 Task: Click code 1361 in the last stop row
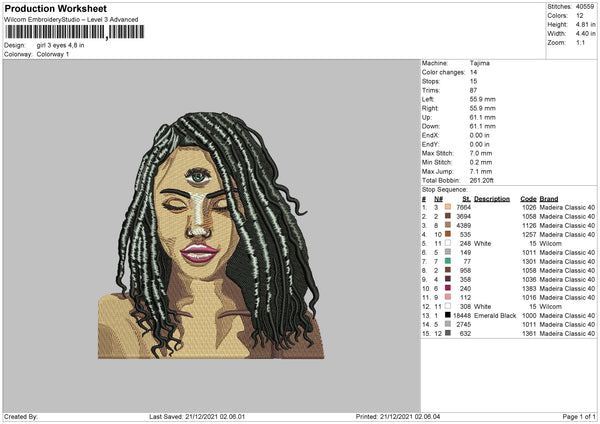point(529,334)
